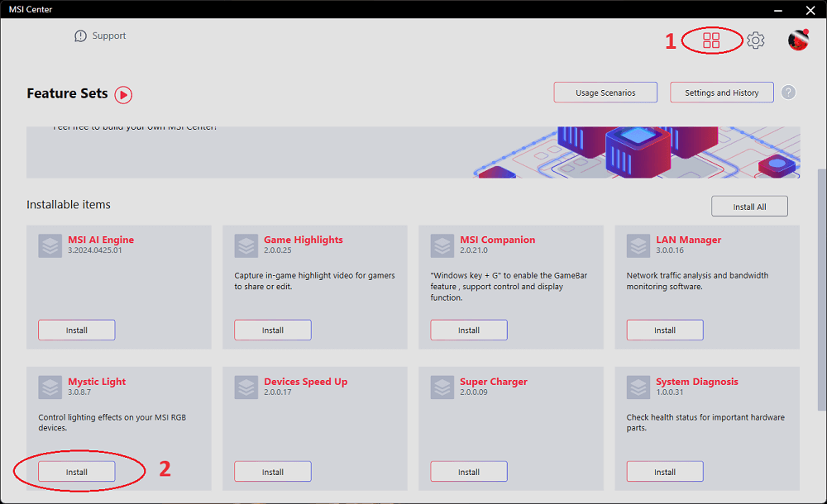Viewport: 827px width, 504px height.
Task: Click version number 1.0.0.31
Action: pyautogui.click(x=670, y=392)
